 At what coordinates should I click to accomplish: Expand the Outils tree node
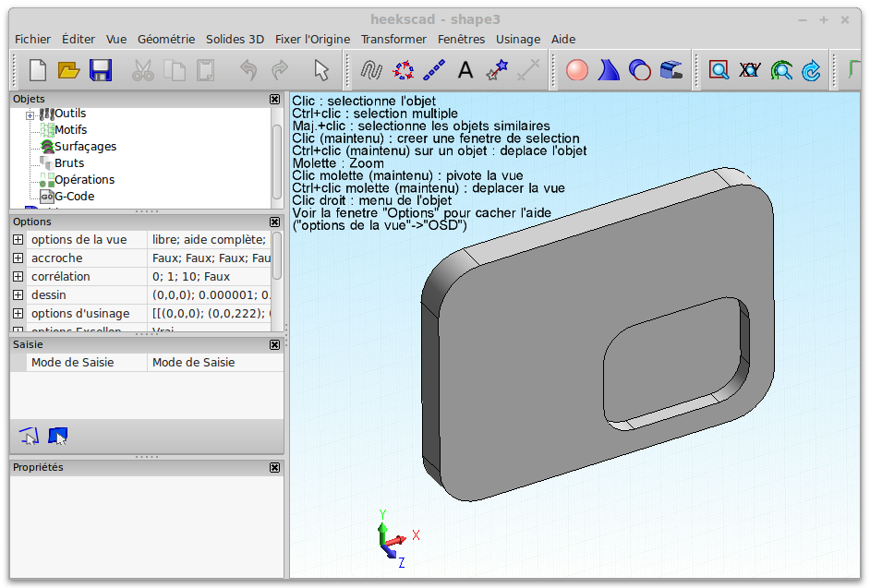(x=30, y=114)
